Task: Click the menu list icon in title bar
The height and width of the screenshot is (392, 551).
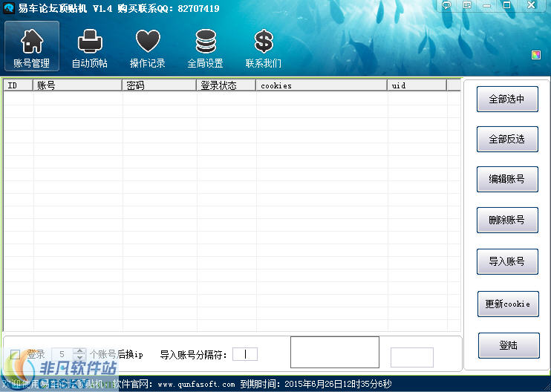Action: (x=467, y=5)
